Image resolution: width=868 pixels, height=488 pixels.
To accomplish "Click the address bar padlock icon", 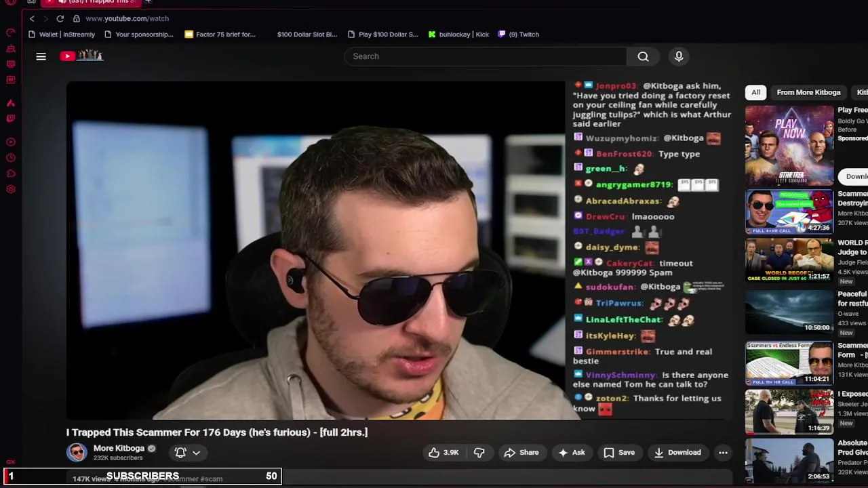I will [x=77, y=19].
